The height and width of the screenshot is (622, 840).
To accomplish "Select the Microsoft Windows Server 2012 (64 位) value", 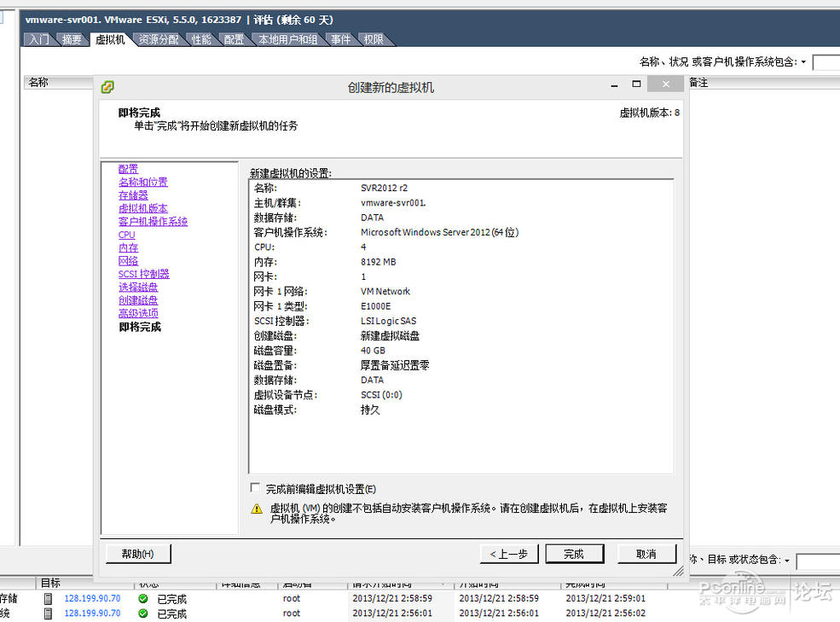I will 439,232.
